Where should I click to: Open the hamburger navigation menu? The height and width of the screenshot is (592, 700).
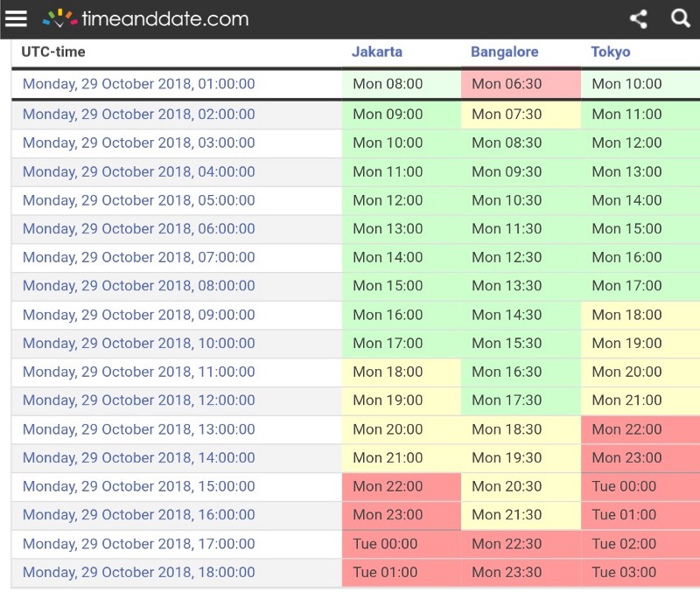point(16,18)
